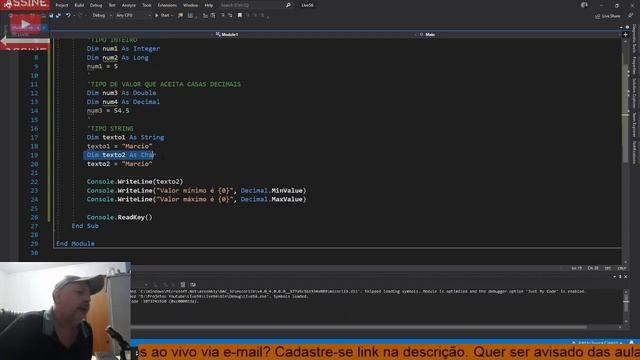
Task: Open the Help menu
Action: pyautogui.click(x=209, y=5)
